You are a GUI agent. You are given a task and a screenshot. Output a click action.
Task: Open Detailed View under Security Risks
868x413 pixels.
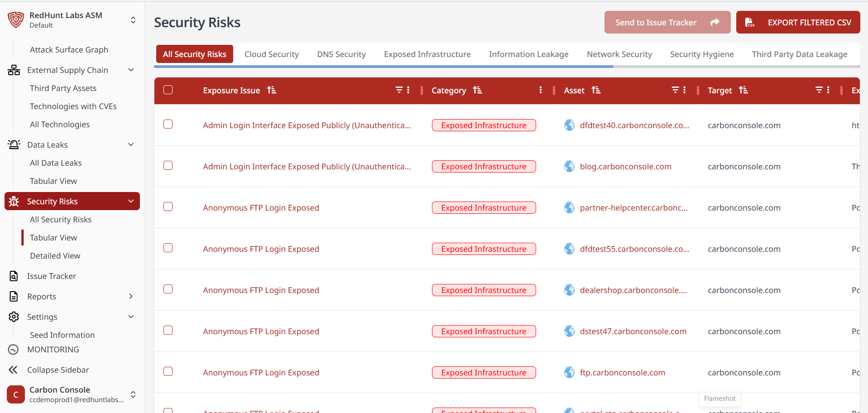pyautogui.click(x=55, y=256)
